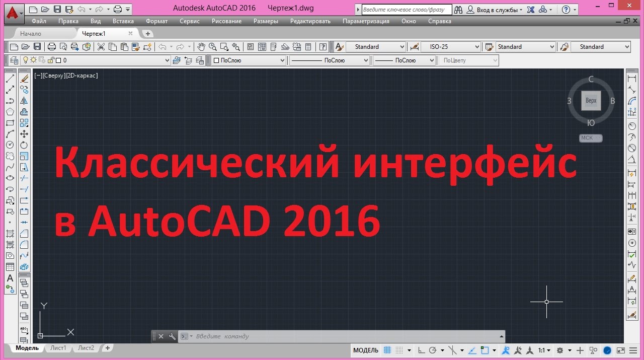Click the Cut scissors icon
The image size is (644, 360).
(101, 47)
